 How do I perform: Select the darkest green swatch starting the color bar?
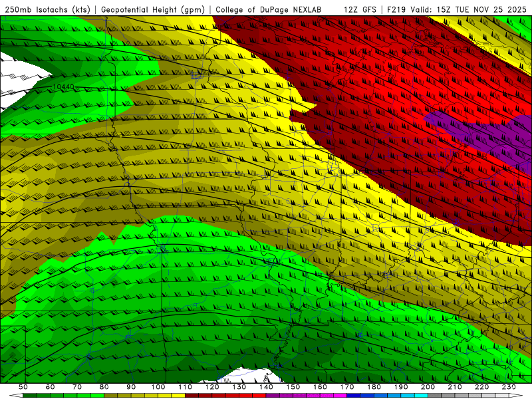pyautogui.click(x=30, y=396)
